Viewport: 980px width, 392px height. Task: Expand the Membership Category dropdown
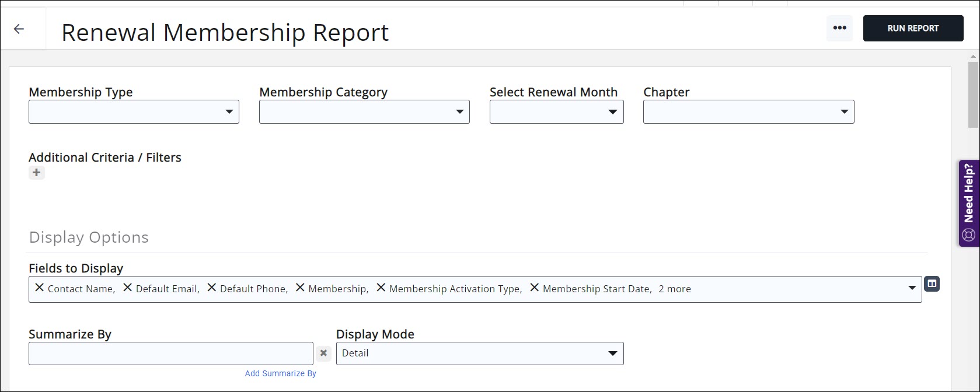tap(364, 112)
